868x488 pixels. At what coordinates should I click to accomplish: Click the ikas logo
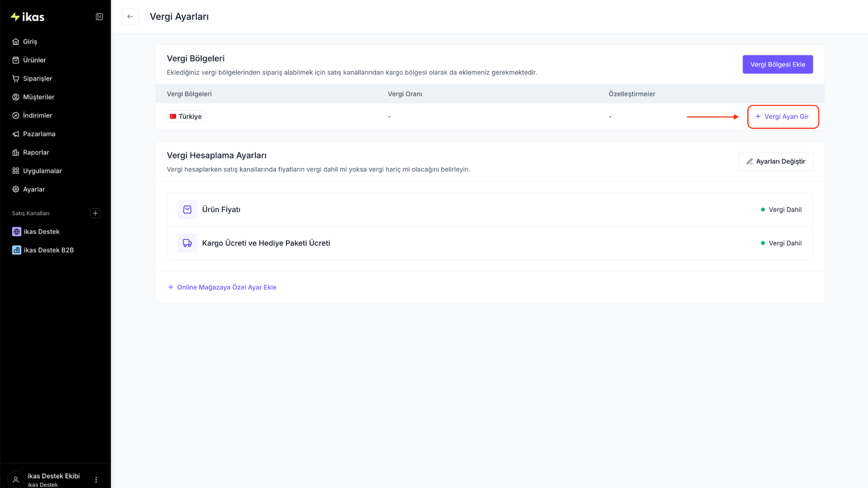coord(28,17)
